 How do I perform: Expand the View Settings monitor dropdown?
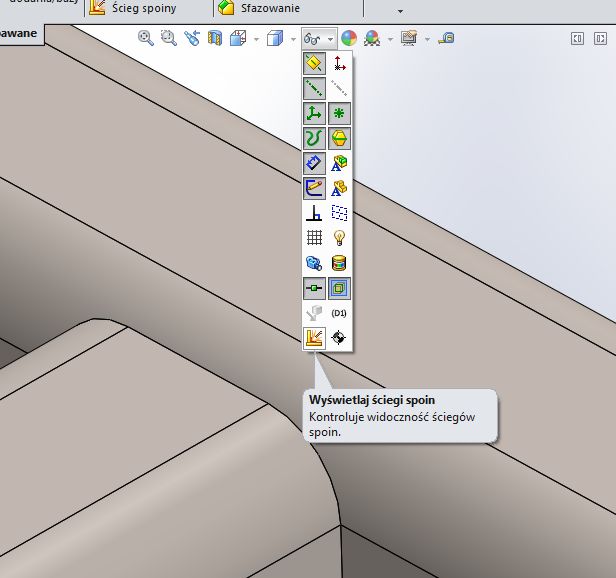coord(427,39)
